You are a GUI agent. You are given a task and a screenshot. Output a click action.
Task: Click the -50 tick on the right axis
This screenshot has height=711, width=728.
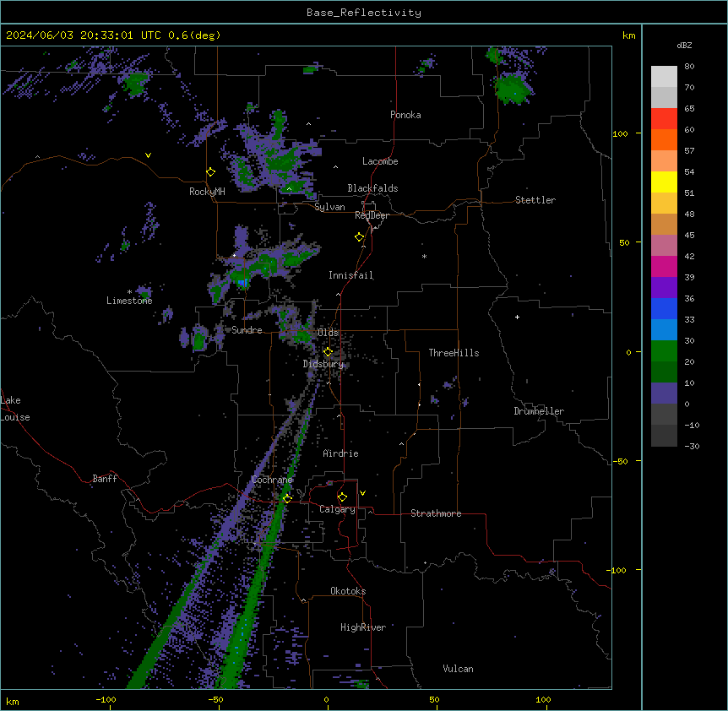620,461
